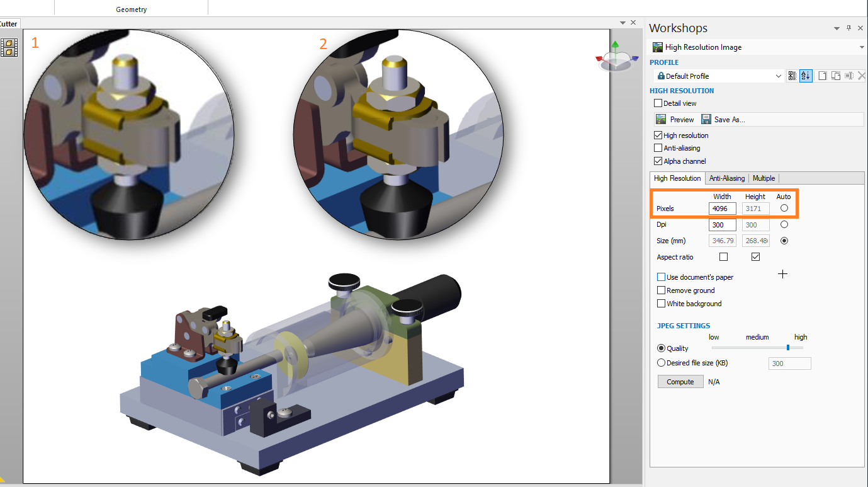Click the 3D axis orientation gizmo
Viewport: 868px width, 487px height.
[x=616, y=59]
